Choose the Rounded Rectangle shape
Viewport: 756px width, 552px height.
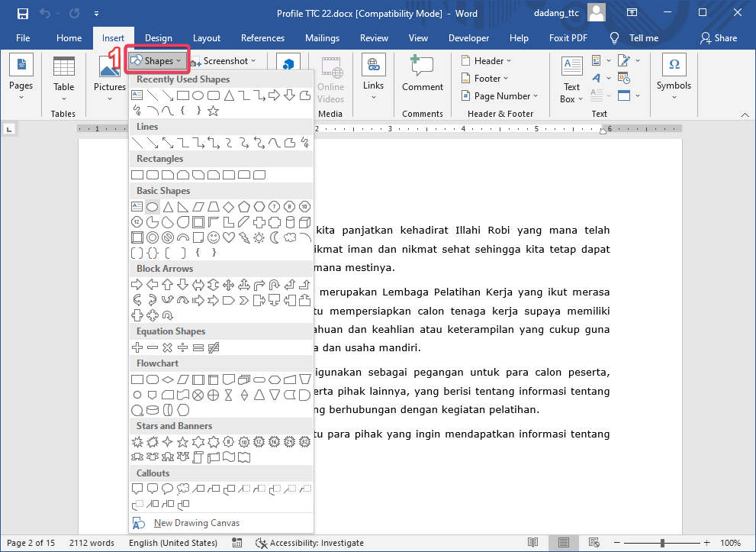coord(152,174)
